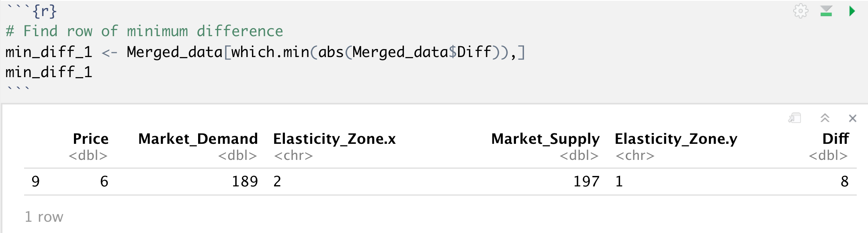Screen dimensions: 868x233
Task: Run all chunks above this one
Action: click(x=826, y=11)
